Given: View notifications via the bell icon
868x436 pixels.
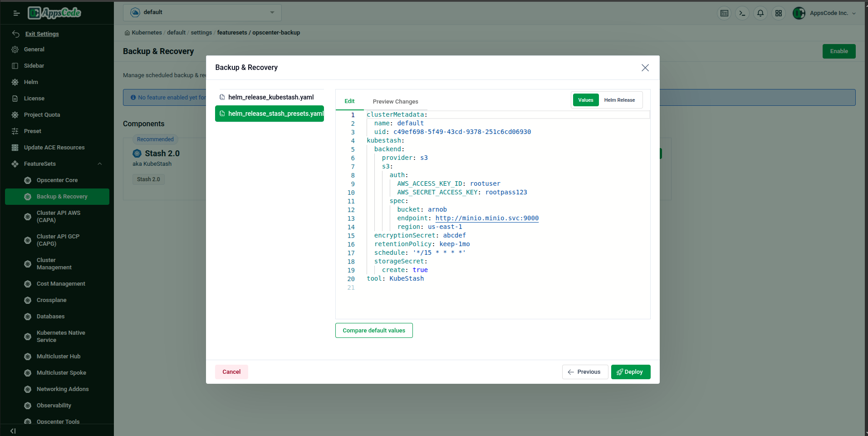Looking at the screenshot, I should 760,13.
